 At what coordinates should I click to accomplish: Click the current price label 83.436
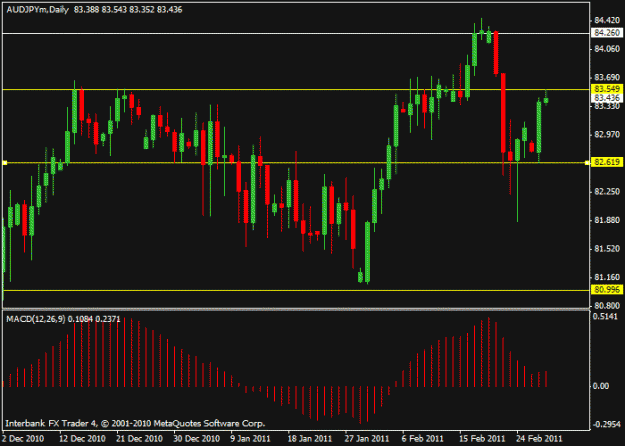(606, 98)
